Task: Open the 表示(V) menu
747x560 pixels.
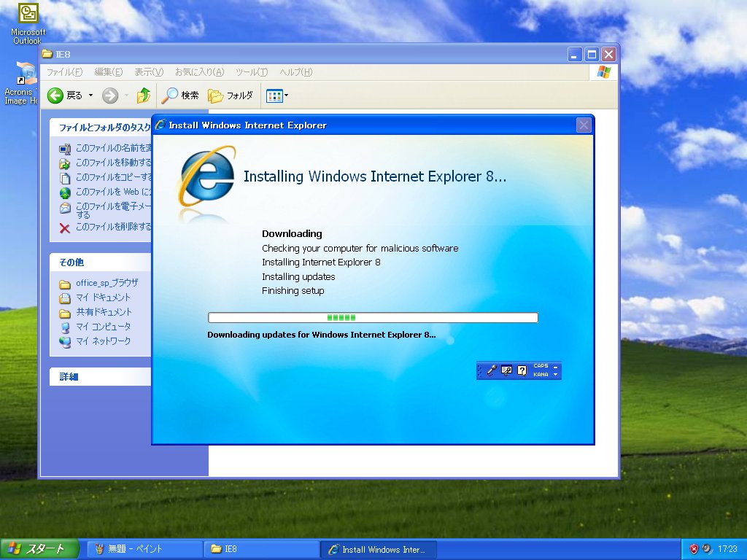Action: [149, 72]
